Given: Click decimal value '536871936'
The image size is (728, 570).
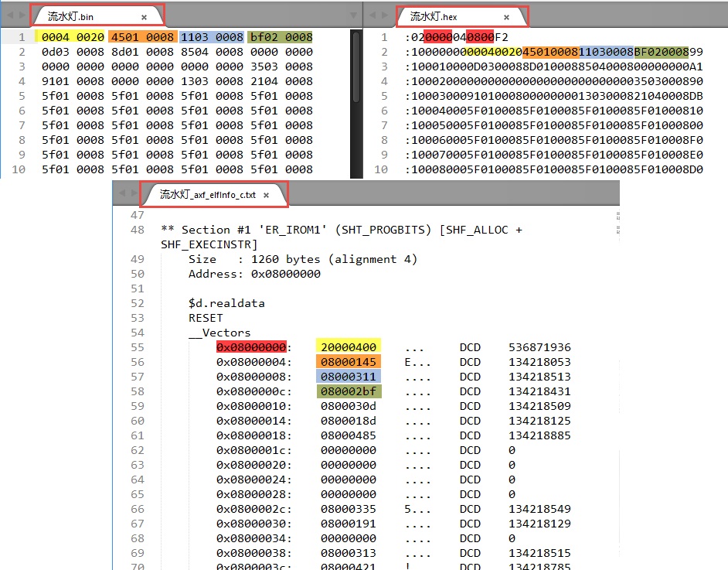Looking at the screenshot, I should [x=539, y=347].
